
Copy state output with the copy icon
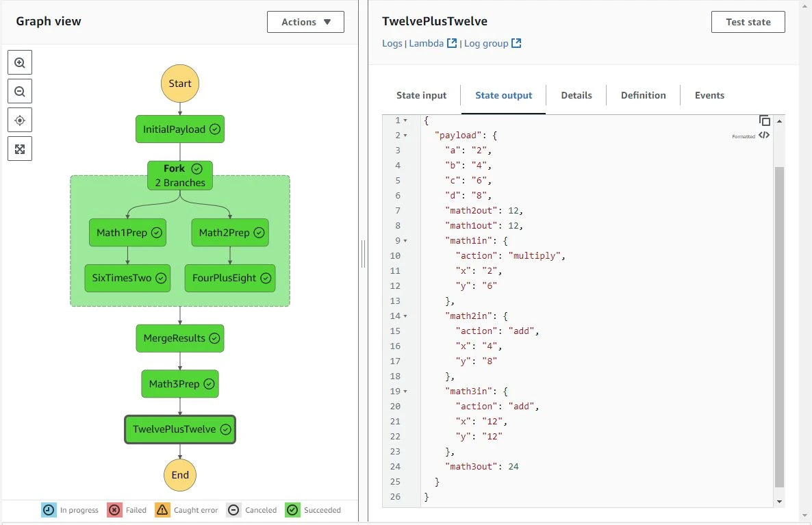coord(765,121)
